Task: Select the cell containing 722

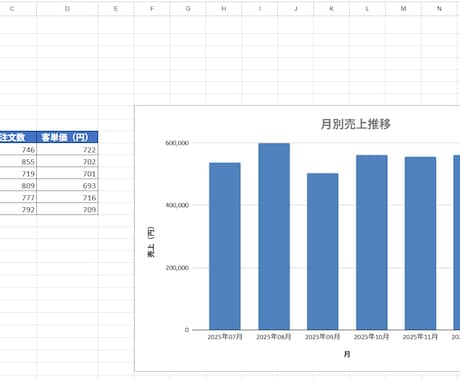Action: tap(67, 149)
